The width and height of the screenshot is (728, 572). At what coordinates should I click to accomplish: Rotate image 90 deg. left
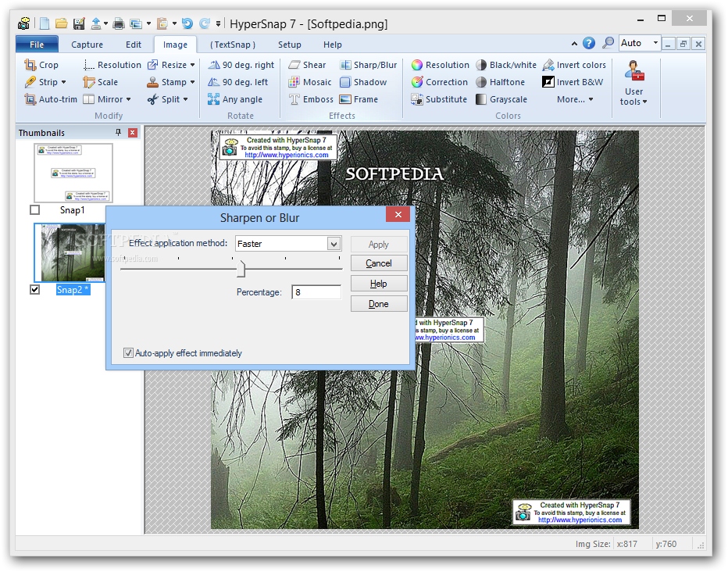pos(237,82)
